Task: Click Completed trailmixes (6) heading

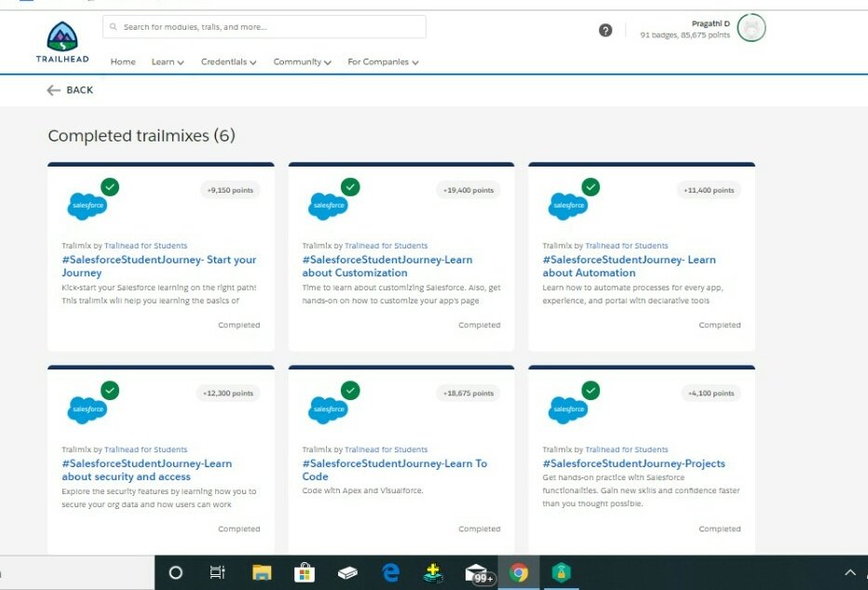Action: click(x=142, y=136)
